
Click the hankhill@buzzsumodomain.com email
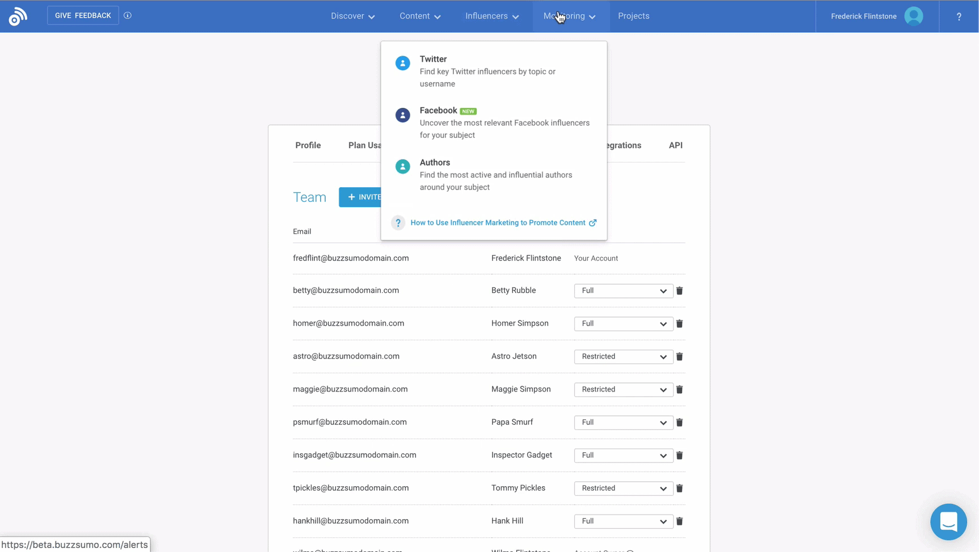pyautogui.click(x=351, y=521)
